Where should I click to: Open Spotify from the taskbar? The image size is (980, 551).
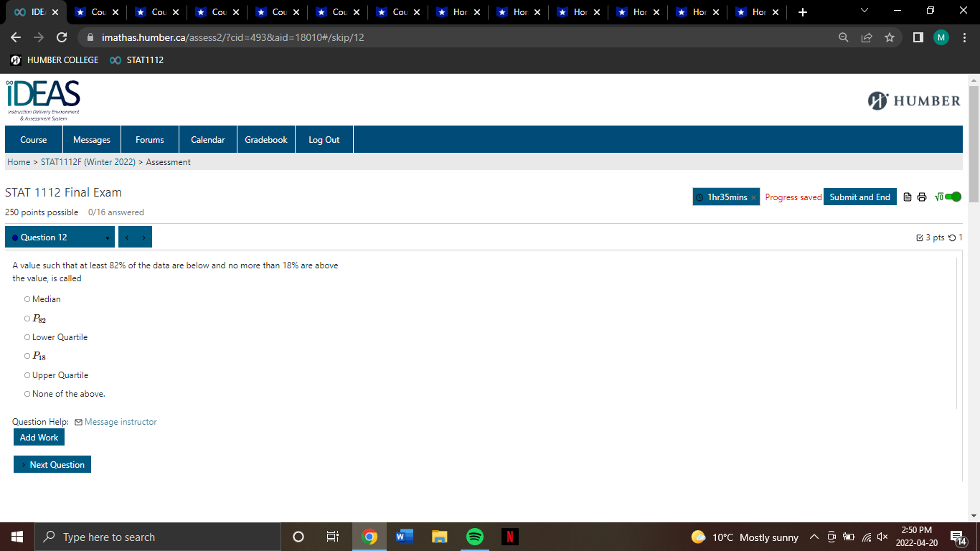pos(474,536)
